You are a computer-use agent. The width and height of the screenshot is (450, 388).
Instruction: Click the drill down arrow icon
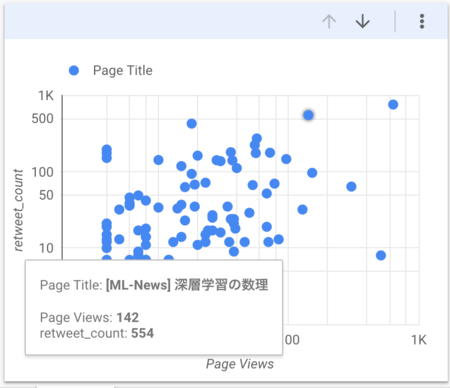tap(362, 22)
